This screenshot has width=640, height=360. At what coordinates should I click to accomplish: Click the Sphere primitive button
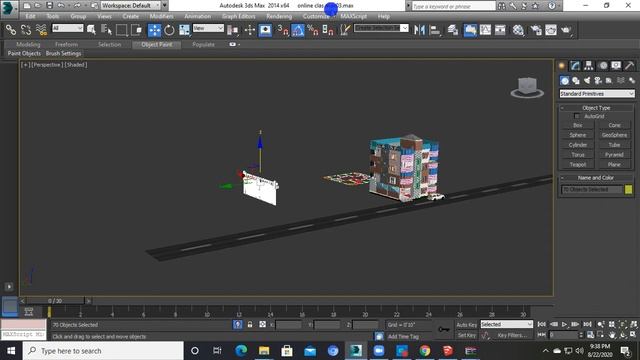578,135
